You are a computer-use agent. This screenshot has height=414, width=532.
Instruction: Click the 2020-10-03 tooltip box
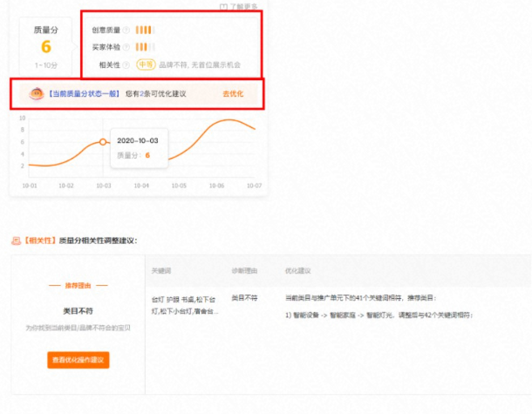140,148
